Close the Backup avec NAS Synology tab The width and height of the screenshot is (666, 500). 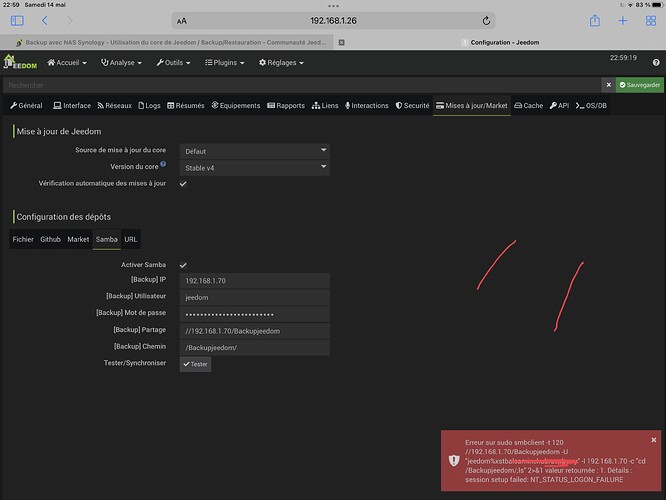click(341, 42)
